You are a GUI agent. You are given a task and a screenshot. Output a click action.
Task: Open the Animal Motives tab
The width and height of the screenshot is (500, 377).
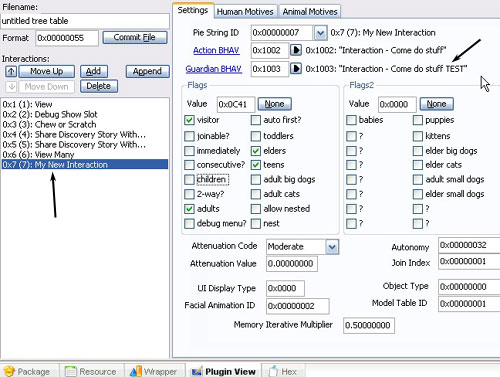coord(310,11)
